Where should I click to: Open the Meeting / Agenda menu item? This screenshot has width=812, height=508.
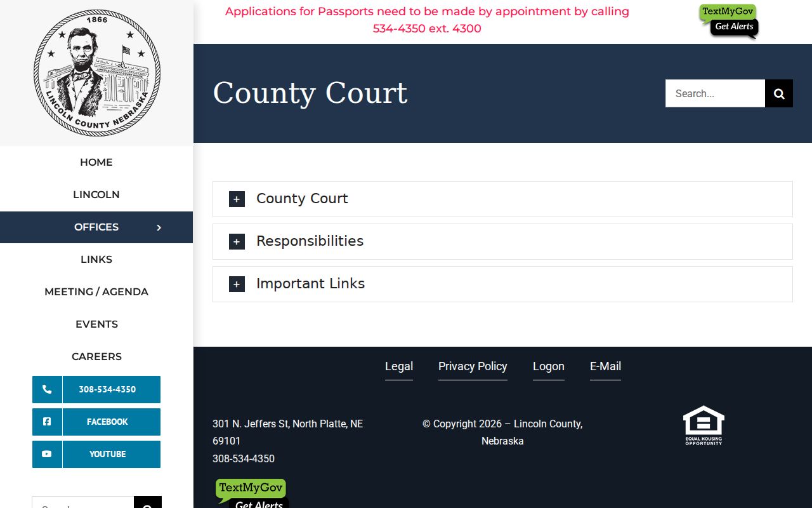point(96,292)
